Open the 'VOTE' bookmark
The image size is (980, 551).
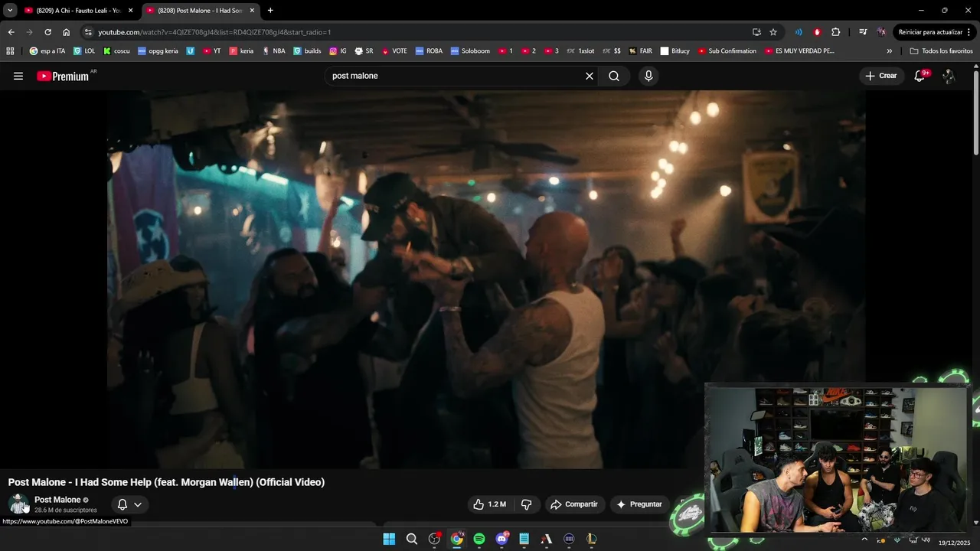pos(394,51)
